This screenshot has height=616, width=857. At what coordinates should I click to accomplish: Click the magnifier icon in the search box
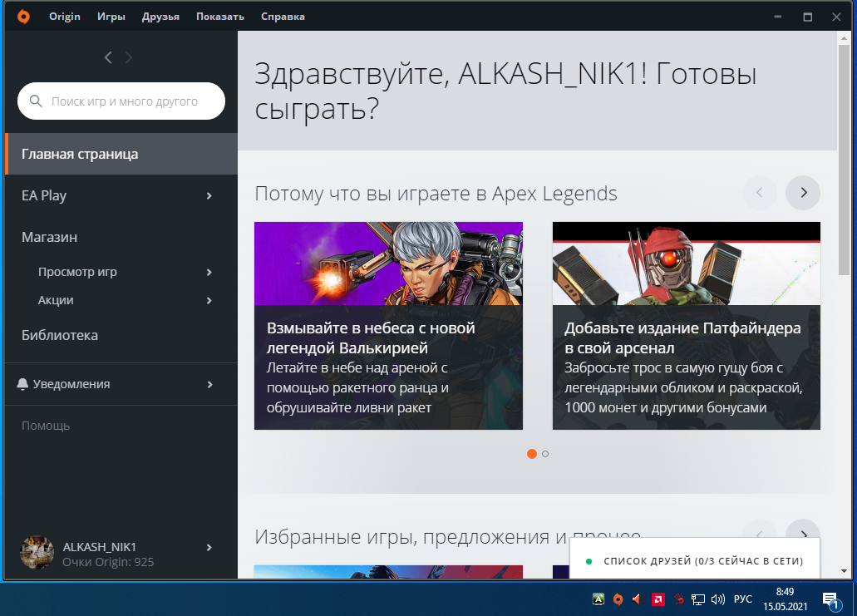click(x=36, y=101)
